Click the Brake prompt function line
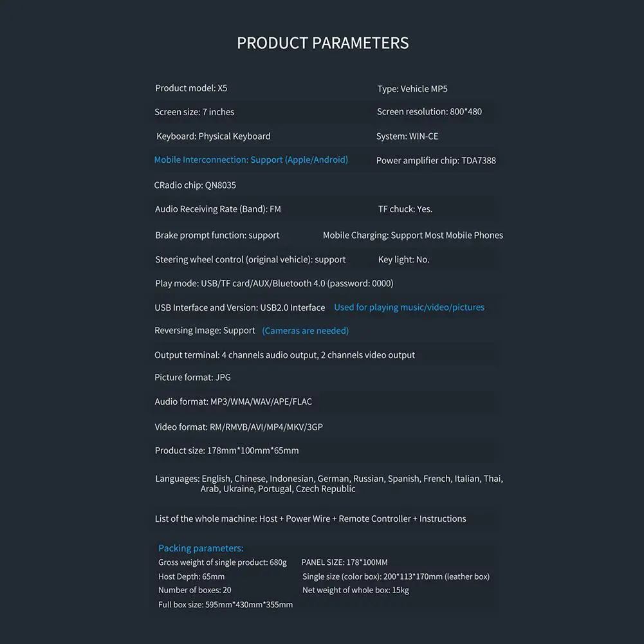 coord(217,235)
